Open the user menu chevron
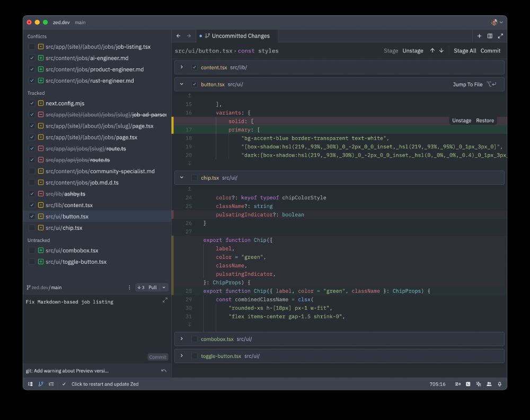Image resolution: width=530 pixels, height=420 pixels. pyautogui.click(x=501, y=22)
